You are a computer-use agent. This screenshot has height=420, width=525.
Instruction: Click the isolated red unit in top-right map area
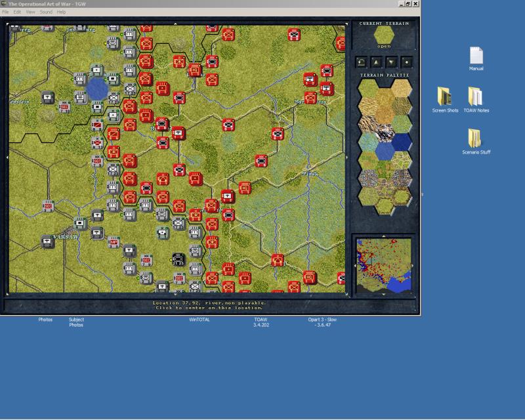[x=294, y=35]
